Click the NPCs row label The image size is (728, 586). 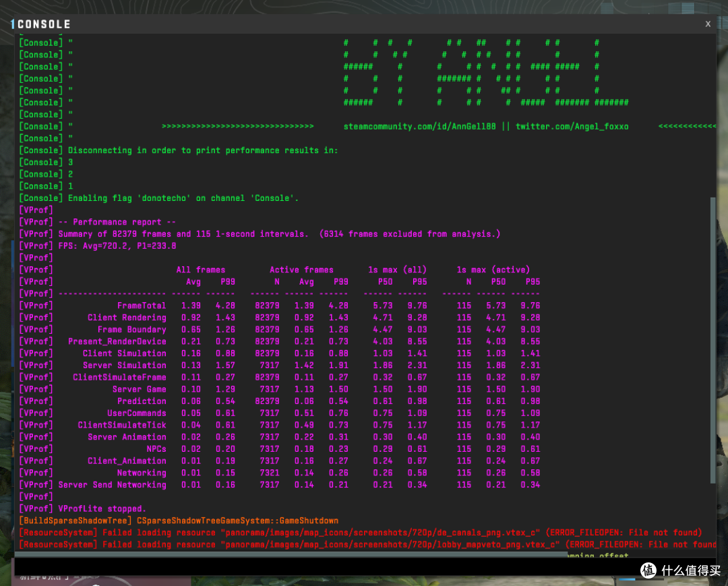tap(156, 449)
